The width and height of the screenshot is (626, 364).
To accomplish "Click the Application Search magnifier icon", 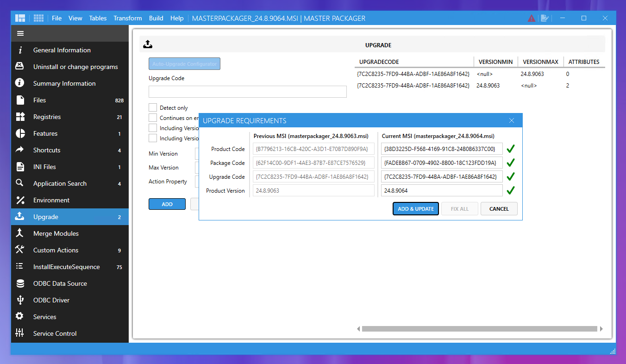I will click(20, 183).
